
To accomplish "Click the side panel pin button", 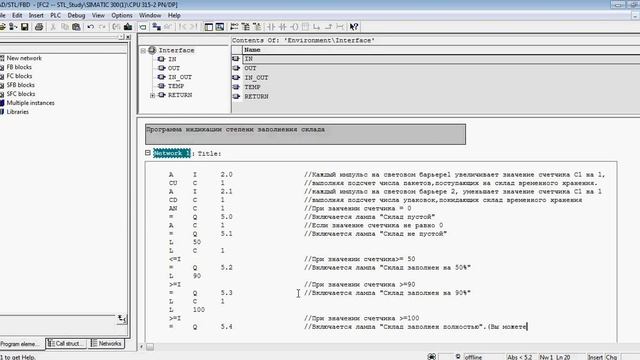I will coord(121,37).
